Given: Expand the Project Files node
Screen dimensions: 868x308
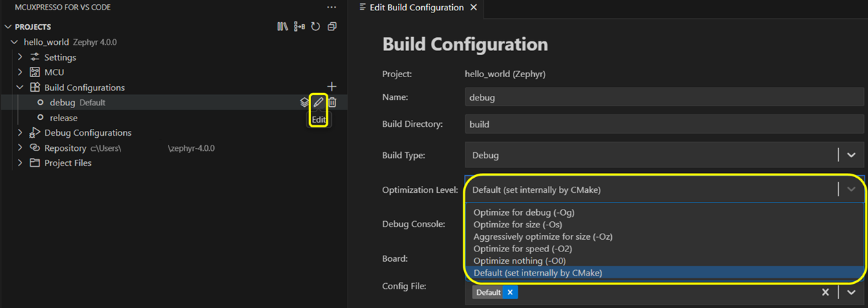Looking at the screenshot, I should [x=21, y=163].
